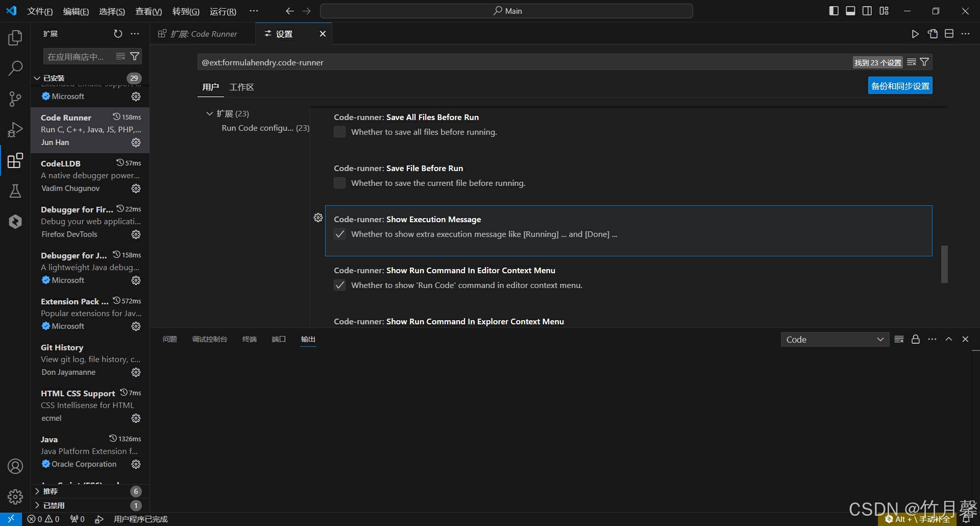Viewport: 980px width, 526px height.
Task: Toggle primary side bar layout icon
Action: pos(834,11)
